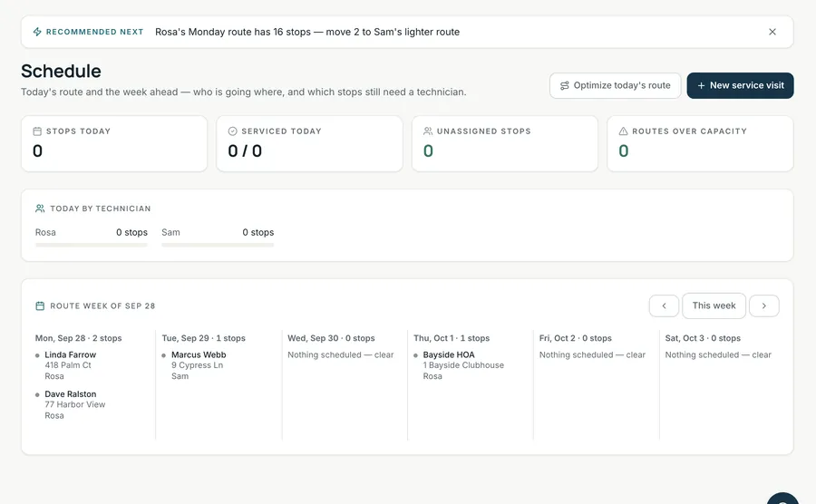
Task: Click the calendar icon on Stops Today card
Action: [37, 131]
